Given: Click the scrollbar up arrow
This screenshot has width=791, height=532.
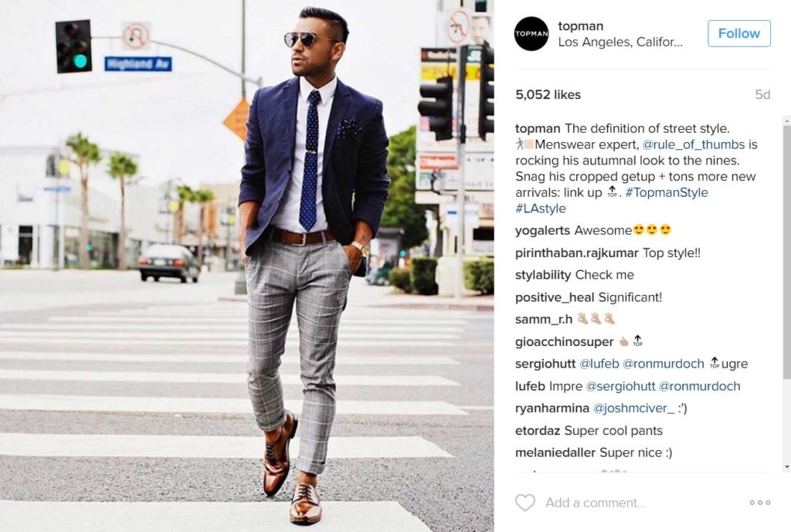Looking at the screenshot, I should pos(787,120).
